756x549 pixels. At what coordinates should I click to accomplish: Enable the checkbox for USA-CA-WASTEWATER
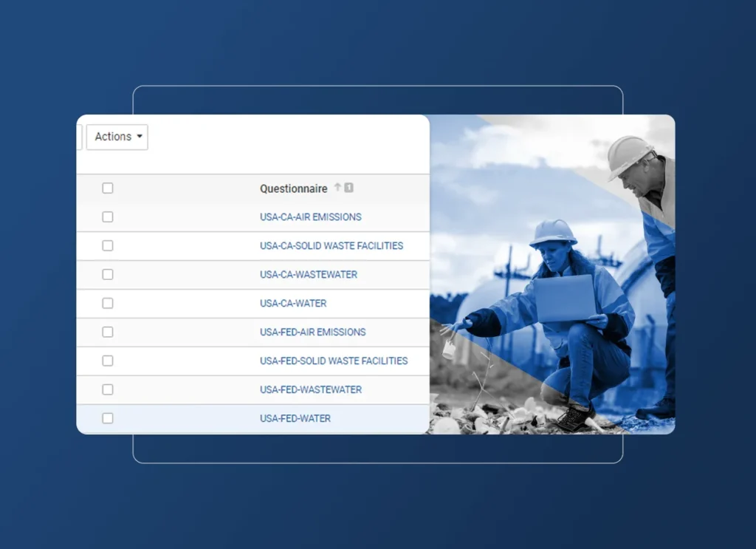tap(108, 274)
